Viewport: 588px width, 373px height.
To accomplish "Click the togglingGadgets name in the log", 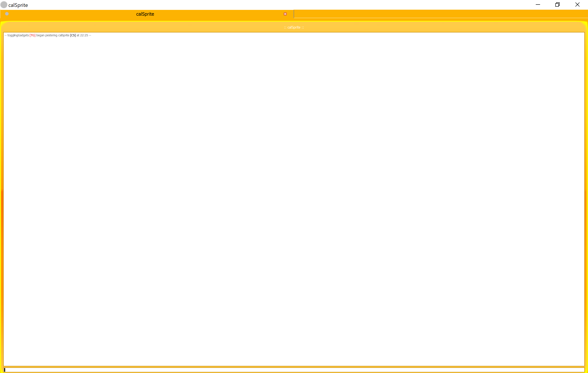I will point(18,35).
